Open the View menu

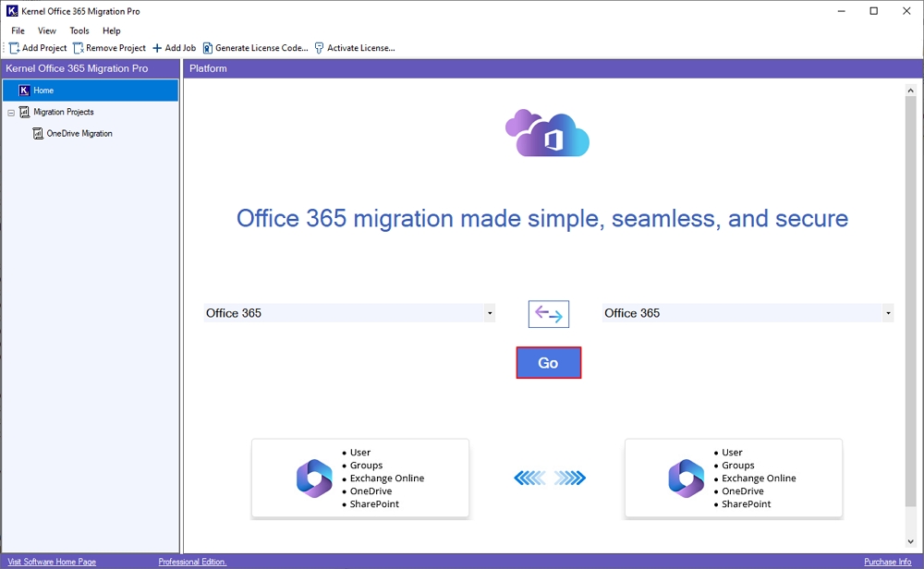(x=46, y=30)
